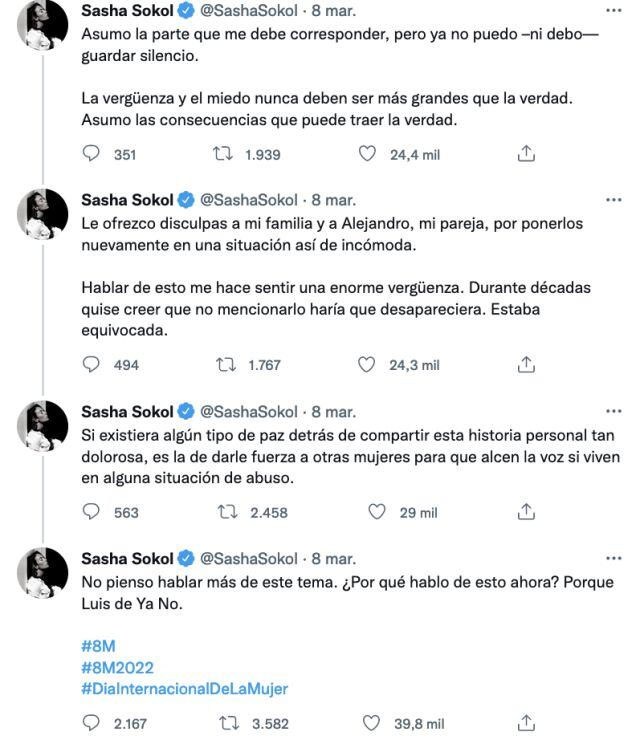Like the tweet with 24,3 mil likes
The width and height of the screenshot is (640, 744).
(367, 365)
